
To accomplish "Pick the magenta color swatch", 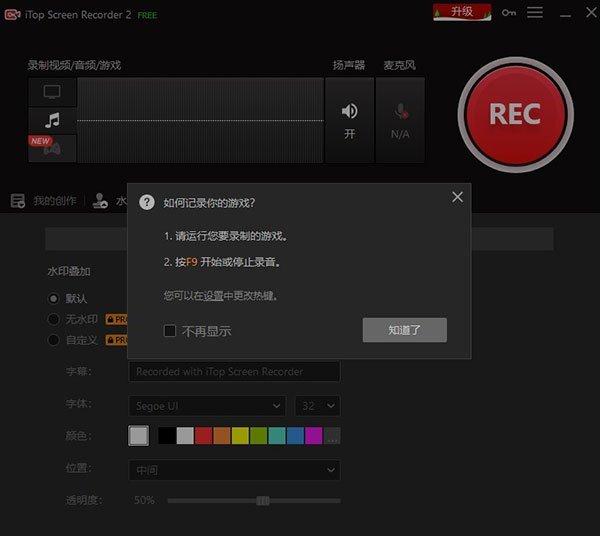I will 314,436.
